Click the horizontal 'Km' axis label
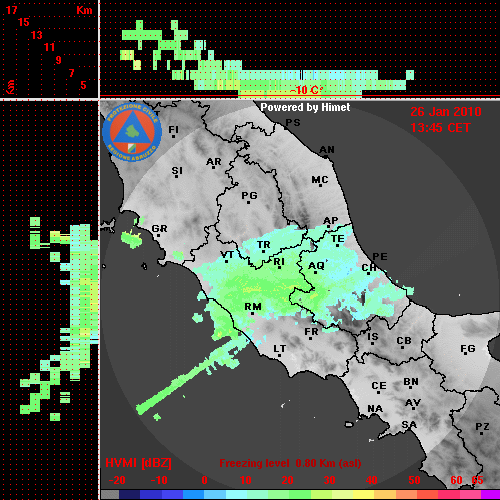 [84, 10]
